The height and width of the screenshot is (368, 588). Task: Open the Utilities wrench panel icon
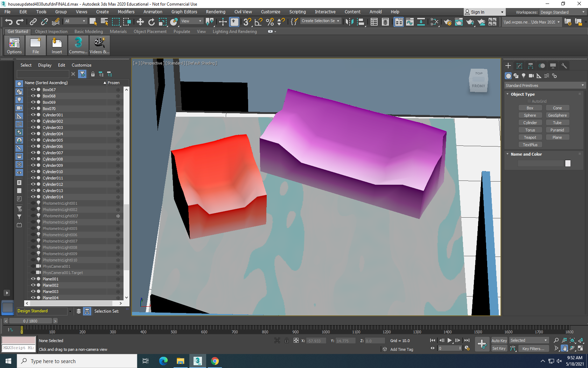(x=564, y=66)
